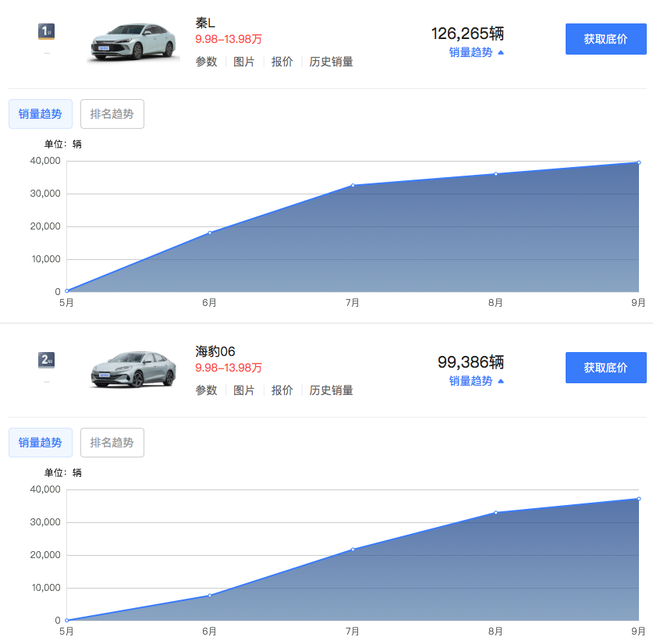Switch to 排名趋势 tab for 海豹06
The width and height of the screenshot is (653, 644).
(112, 443)
